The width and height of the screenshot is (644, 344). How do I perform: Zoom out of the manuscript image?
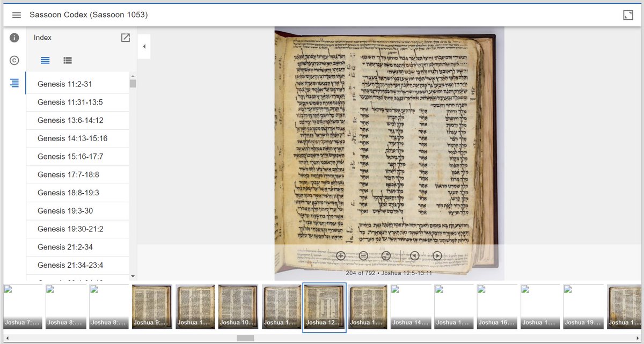tap(363, 255)
